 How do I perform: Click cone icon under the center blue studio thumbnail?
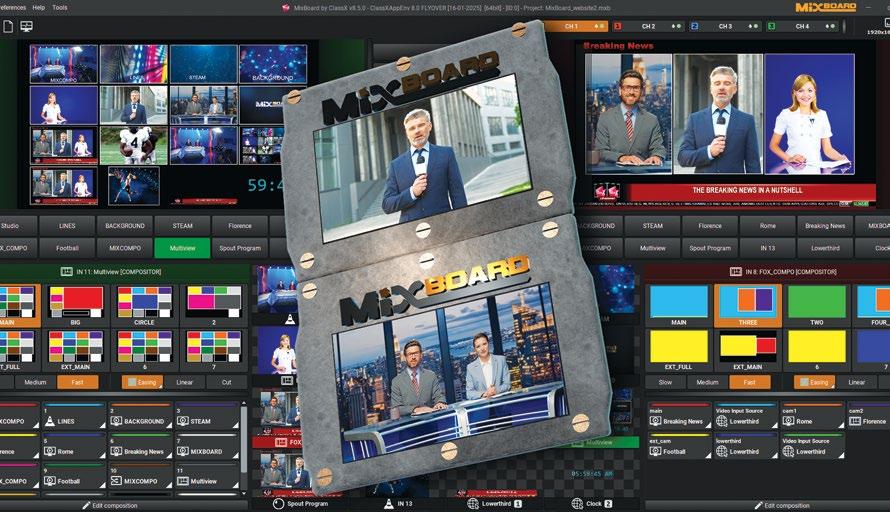pyautogui.click(x=289, y=320)
